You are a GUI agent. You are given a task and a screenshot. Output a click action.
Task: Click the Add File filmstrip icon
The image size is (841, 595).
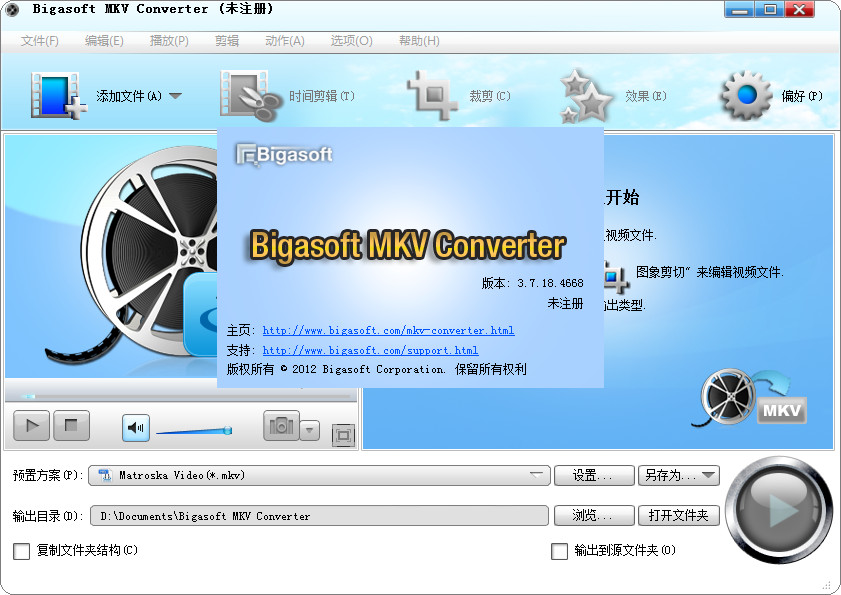click(59, 96)
